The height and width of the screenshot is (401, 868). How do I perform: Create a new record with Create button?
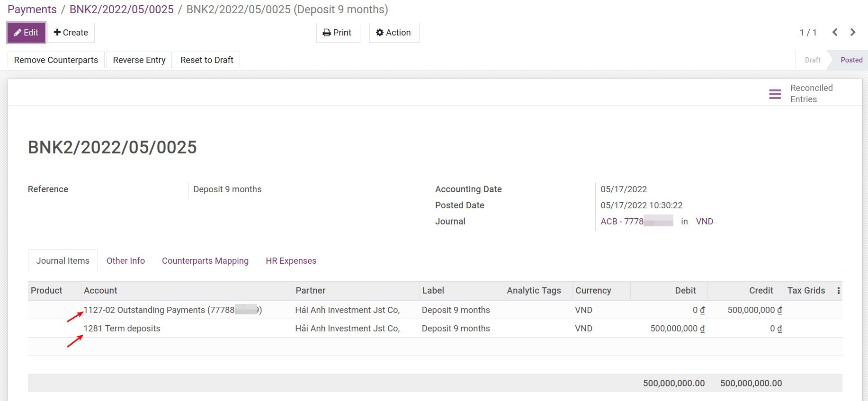point(71,33)
